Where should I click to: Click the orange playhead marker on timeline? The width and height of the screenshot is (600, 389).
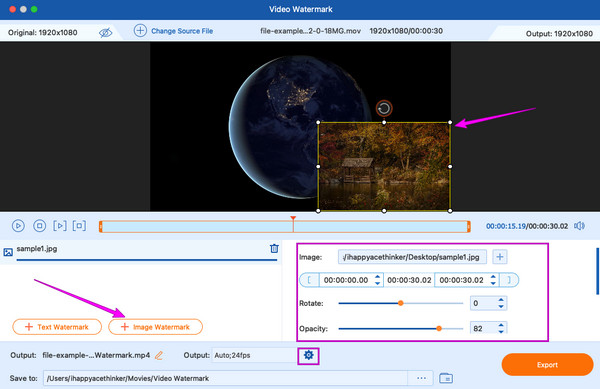[293, 219]
